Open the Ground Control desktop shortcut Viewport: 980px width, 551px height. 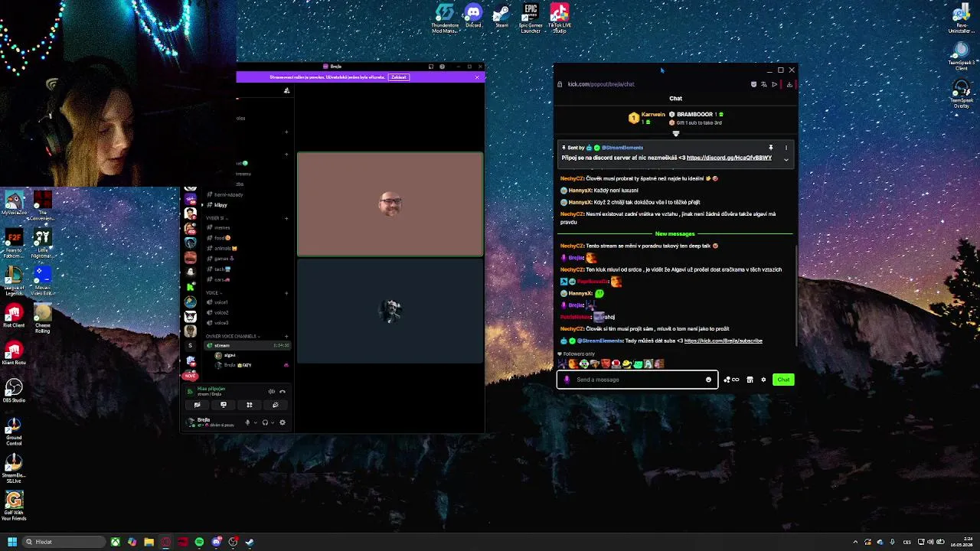coord(14,431)
